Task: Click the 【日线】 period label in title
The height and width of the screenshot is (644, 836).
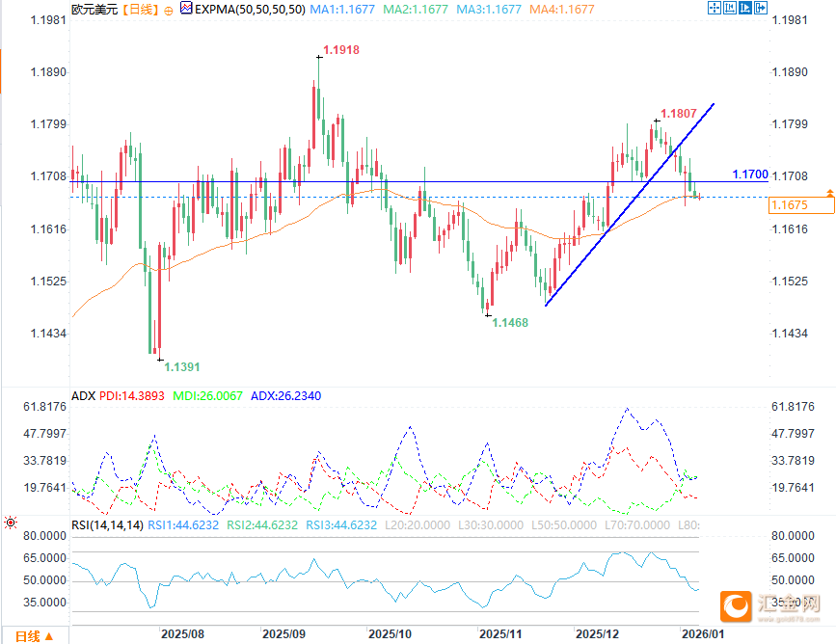Action: pyautogui.click(x=141, y=9)
